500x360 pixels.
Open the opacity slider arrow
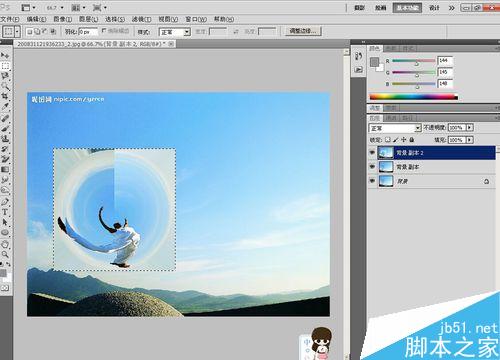pos(470,128)
